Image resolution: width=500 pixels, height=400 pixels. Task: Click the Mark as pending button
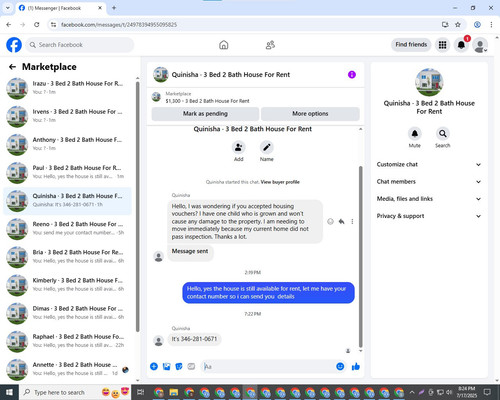[205, 114]
